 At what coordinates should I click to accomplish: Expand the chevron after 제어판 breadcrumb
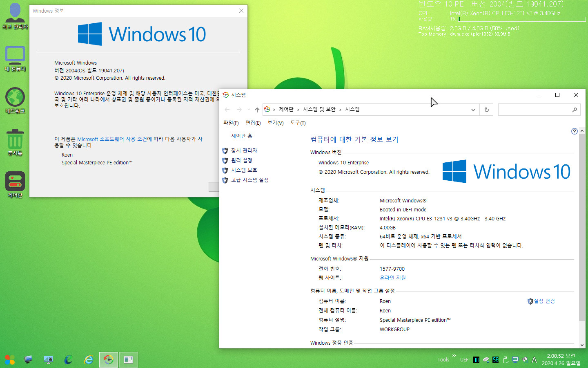(298, 110)
